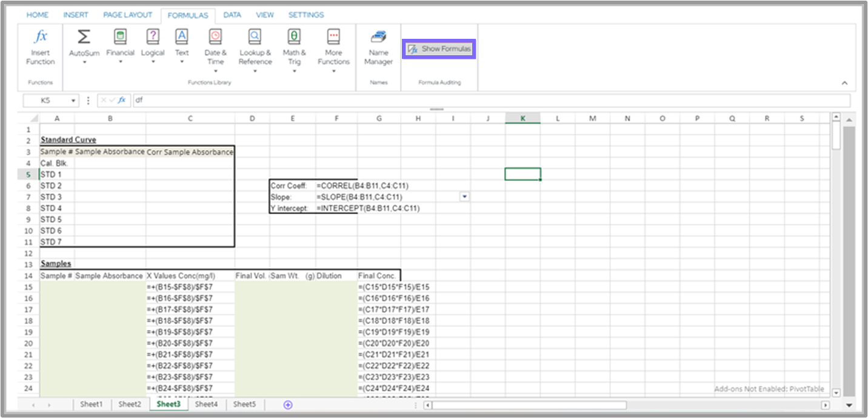The width and height of the screenshot is (868, 418).
Task: Click the Insert Function fx icon
Action: tap(40, 37)
